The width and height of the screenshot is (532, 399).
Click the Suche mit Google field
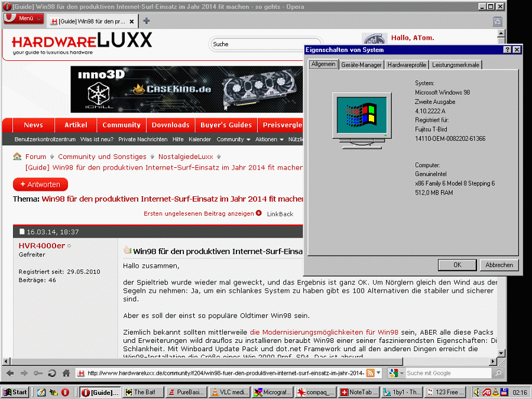click(448, 373)
